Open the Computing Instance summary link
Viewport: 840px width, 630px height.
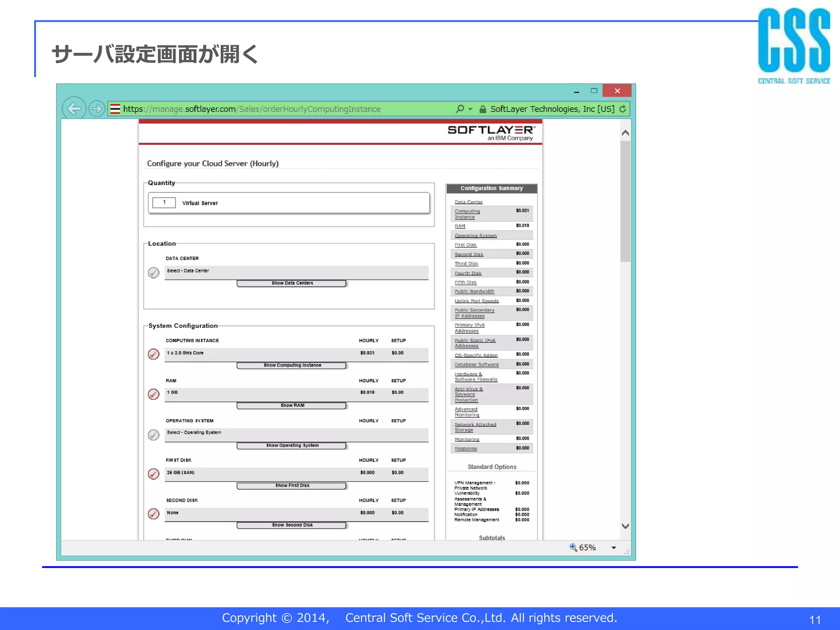[467, 214]
